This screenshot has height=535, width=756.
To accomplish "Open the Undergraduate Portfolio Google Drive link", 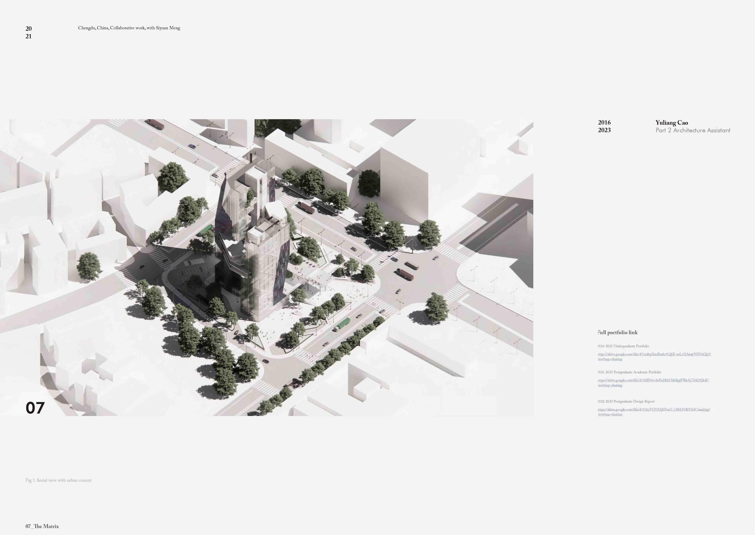I will click(x=654, y=355).
